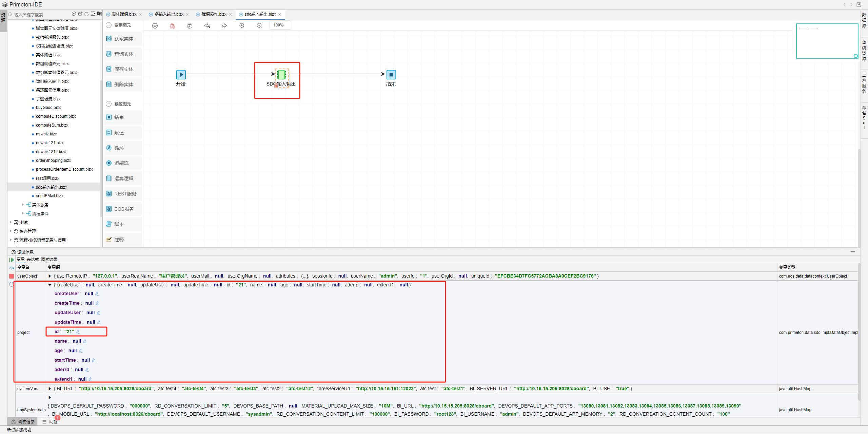868x434 pixels.
Task: Collapse the 常用图元 palette section
Action: 108,25
